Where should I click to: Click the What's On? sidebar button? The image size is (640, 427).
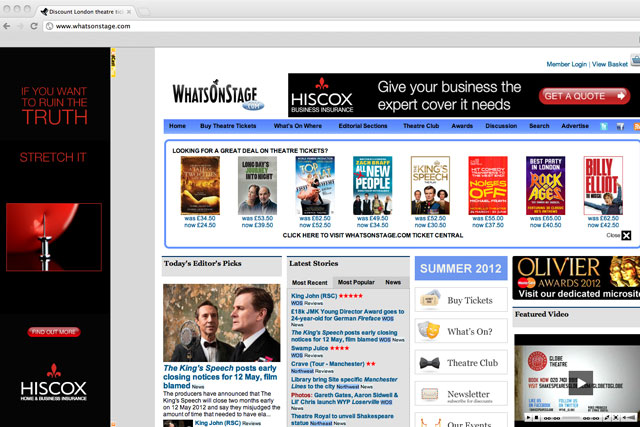(461, 331)
